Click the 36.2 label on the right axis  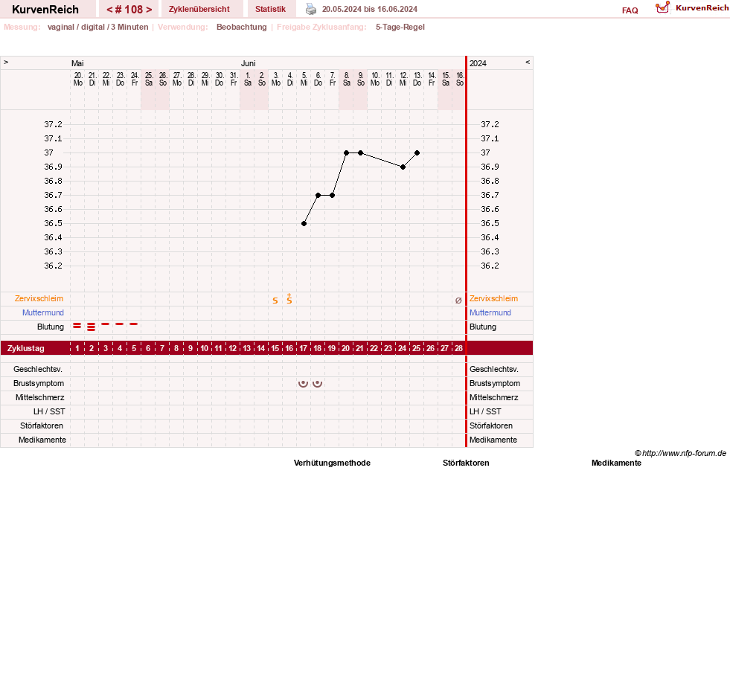click(x=490, y=266)
